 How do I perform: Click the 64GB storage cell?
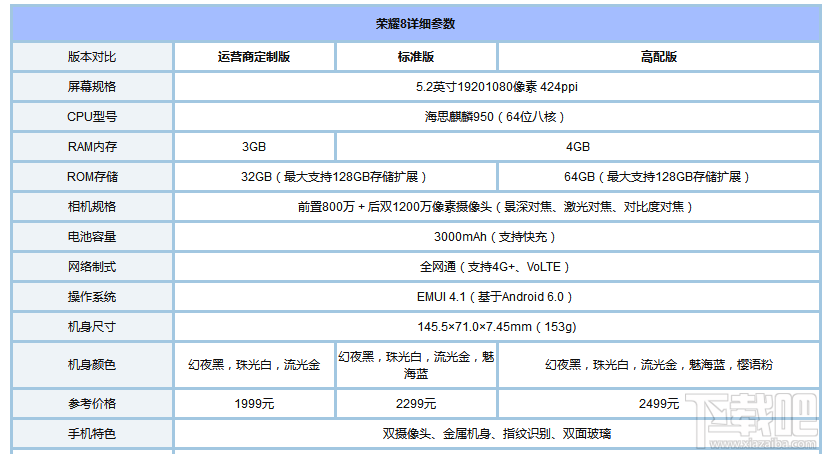point(658,177)
